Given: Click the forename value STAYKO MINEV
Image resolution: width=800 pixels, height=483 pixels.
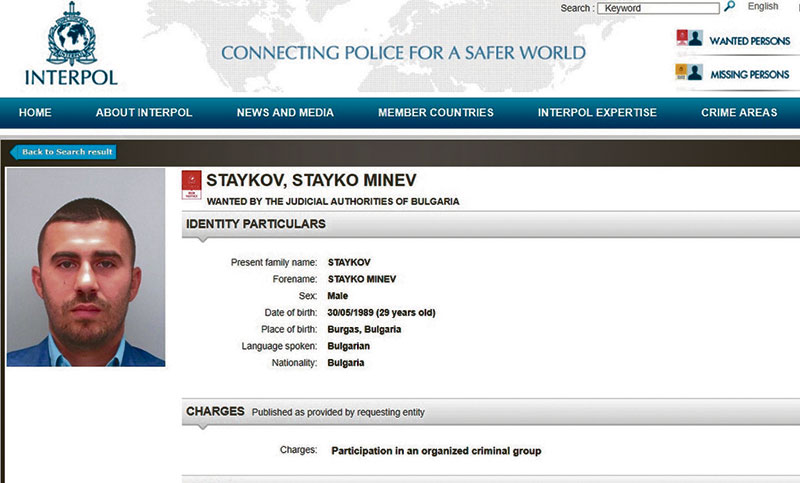Looking at the screenshot, I should tap(362, 279).
